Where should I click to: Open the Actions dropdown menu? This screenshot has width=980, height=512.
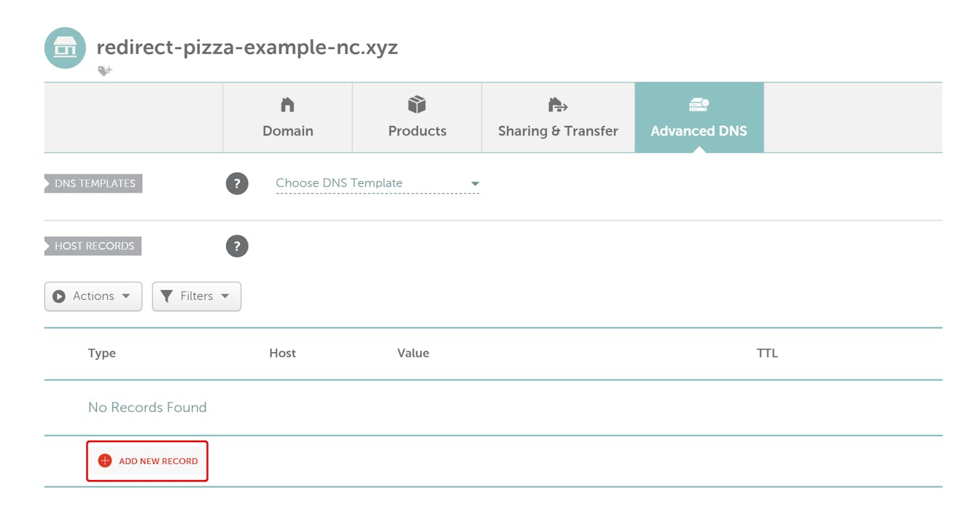(93, 296)
